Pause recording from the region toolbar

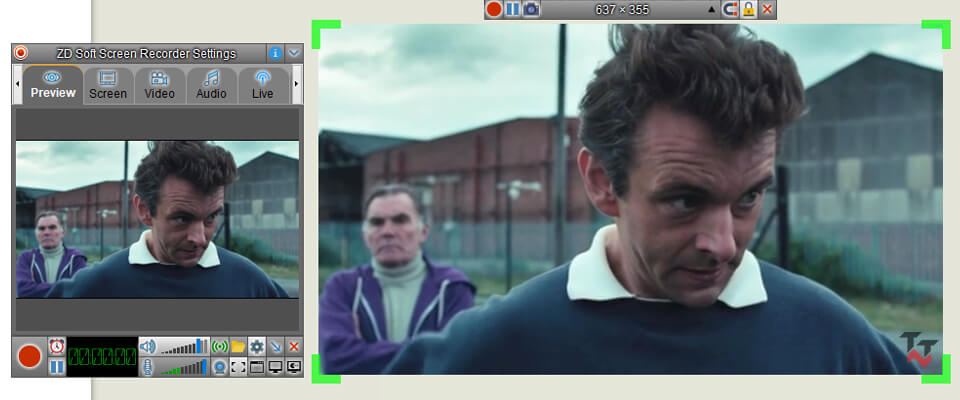coord(512,9)
